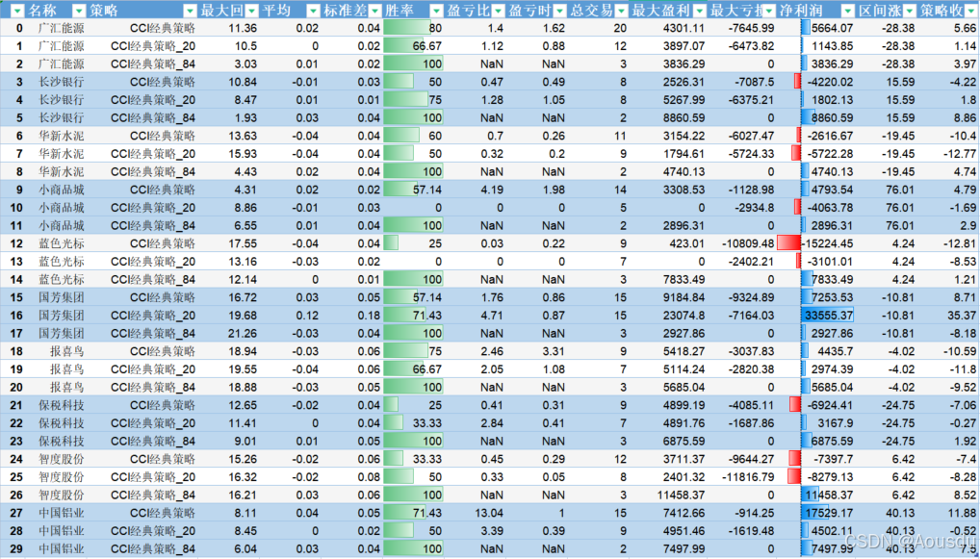This screenshot has height=559, width=980.
Task: Click total trades value 20
Action: pos(620,28)
